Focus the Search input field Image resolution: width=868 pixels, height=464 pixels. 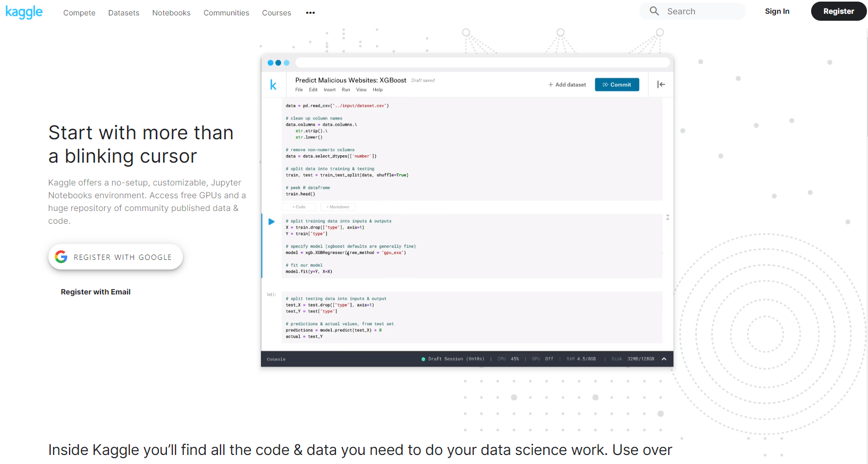click(x=693, y=11)
